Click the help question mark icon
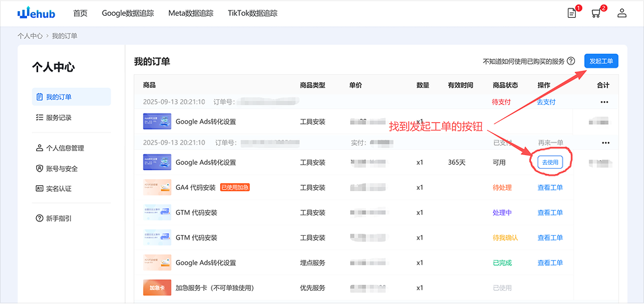Screen dimensions: 644x304 point(571,61)
